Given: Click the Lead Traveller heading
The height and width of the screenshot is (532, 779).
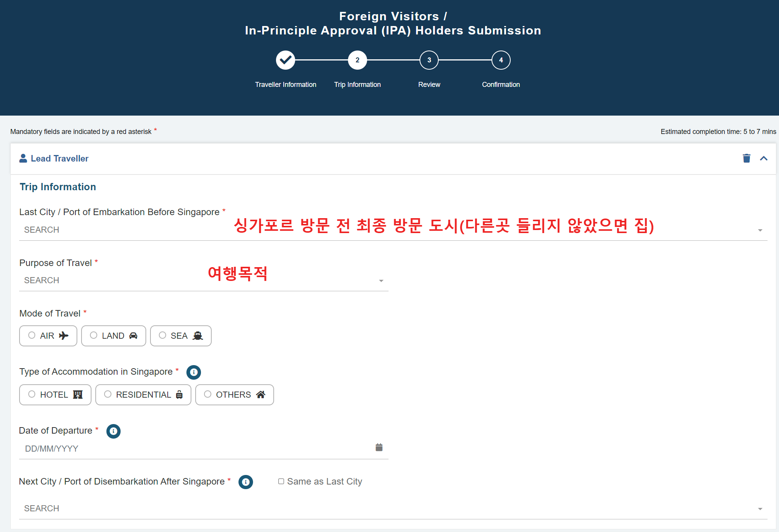Looking at the screenshot, I should 60,158.
